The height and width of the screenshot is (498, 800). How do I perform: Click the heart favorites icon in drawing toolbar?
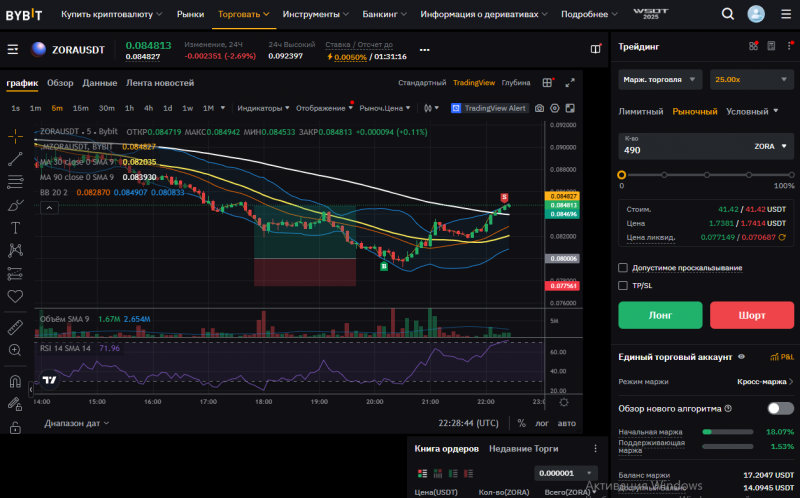click(x=15, y=296)
